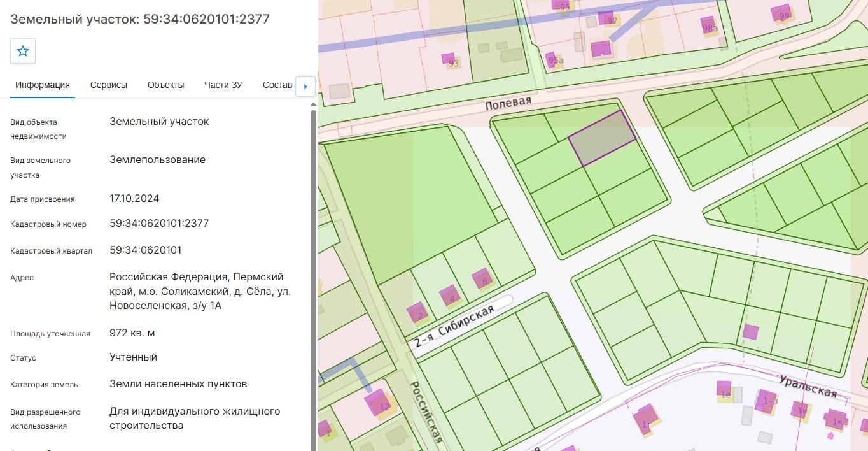The image size is (868, 451).
Task: Click building number 4 on map
Action: (x=449, y=295)
